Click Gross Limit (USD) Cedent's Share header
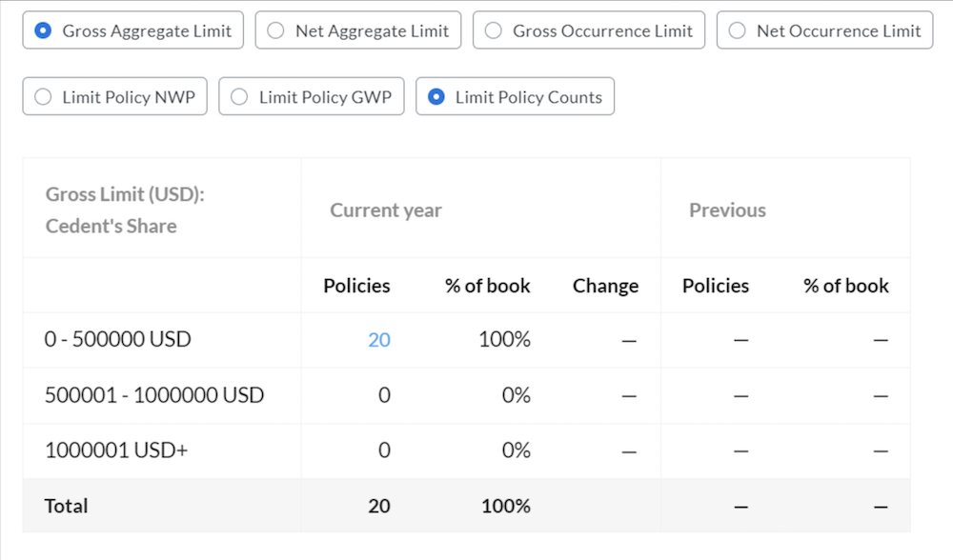Screen dimensions: 953x560 tap(125, 210)
